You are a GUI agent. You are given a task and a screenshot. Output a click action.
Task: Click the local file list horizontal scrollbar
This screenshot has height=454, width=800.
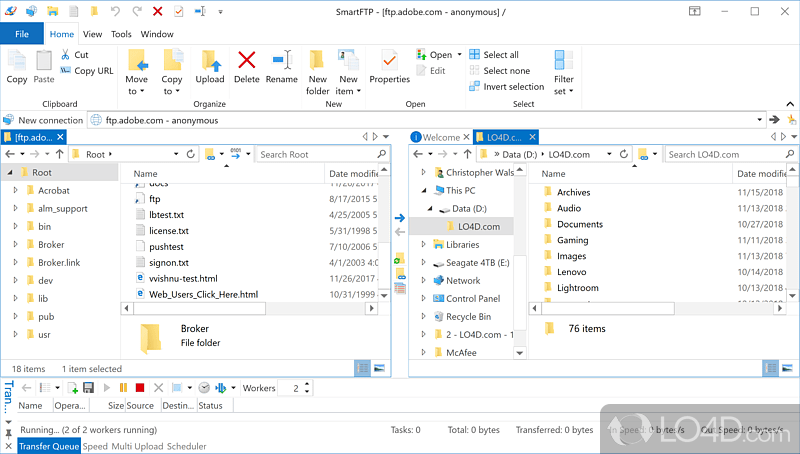pyautogui.click(x=608, y=308)
